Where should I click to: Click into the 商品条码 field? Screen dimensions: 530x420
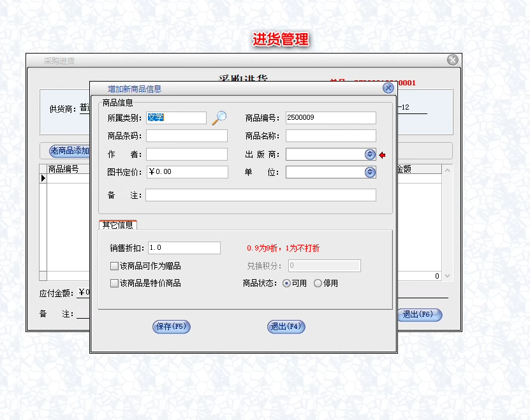pos(187,136)
